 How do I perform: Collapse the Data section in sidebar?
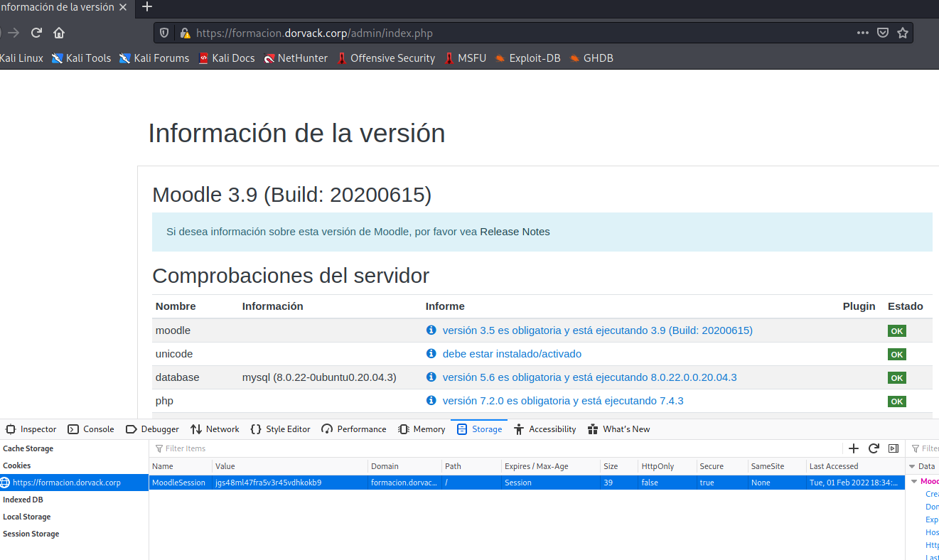912,466
